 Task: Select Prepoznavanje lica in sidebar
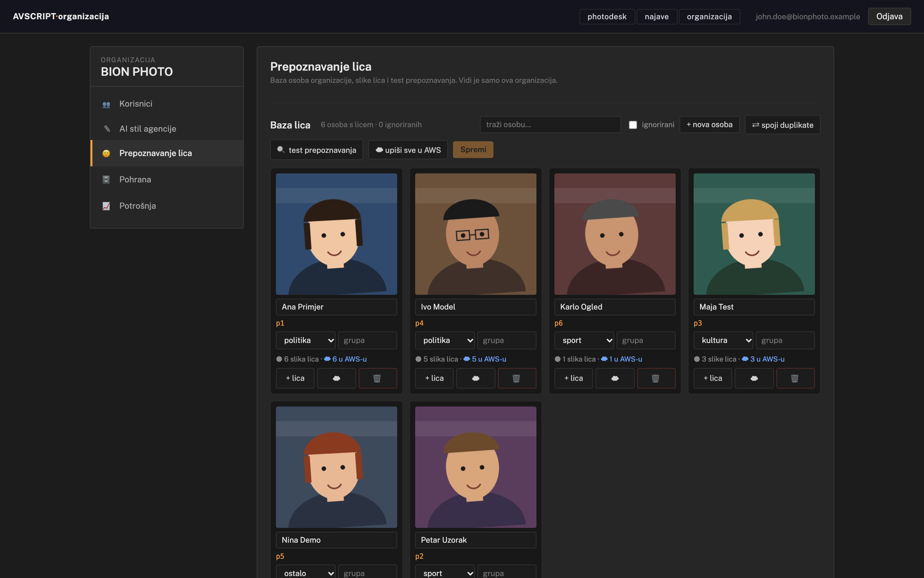(167, 153)
